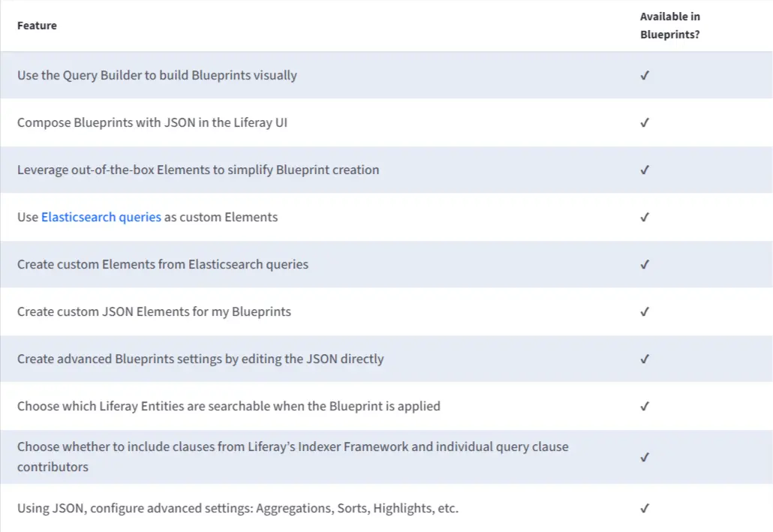Select Using JSON configure advanced settings text
Viewport: 773px width, 532px height.
[x=238, y=508]
